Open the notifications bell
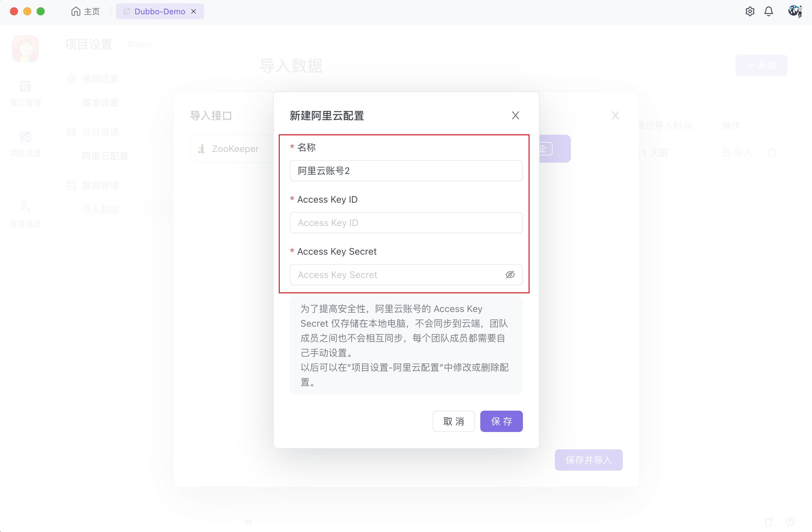The image size is (812, 532). 768,12
